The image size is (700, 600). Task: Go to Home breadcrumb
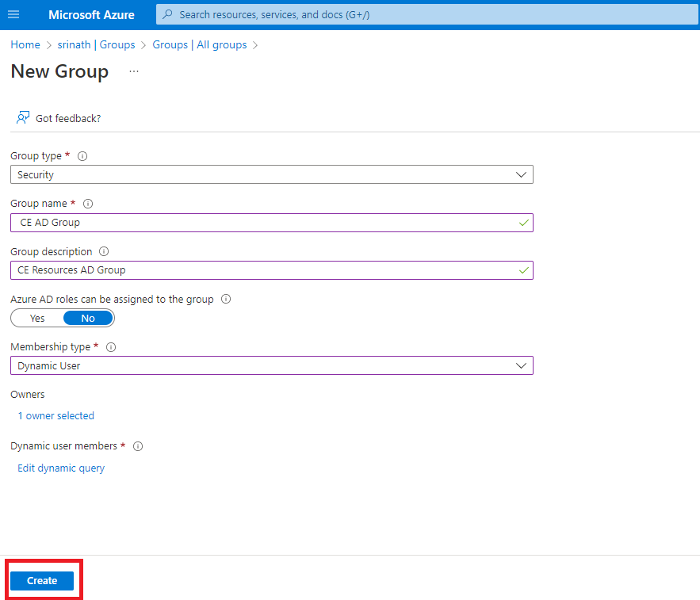(25, 44)
